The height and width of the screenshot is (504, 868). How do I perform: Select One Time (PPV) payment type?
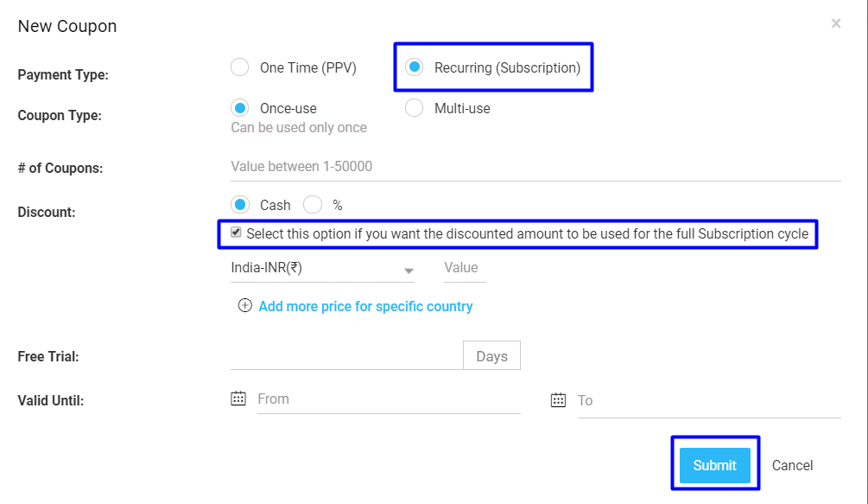(240, 67)
